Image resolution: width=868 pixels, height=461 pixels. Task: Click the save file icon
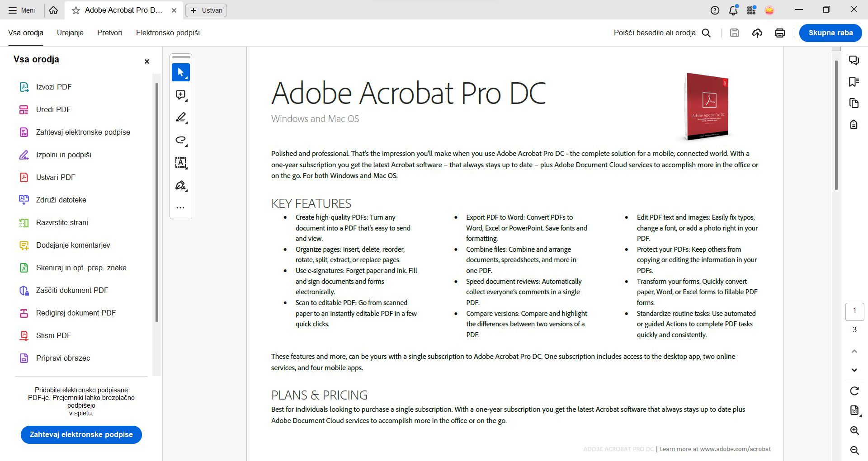tap(735, 33)
